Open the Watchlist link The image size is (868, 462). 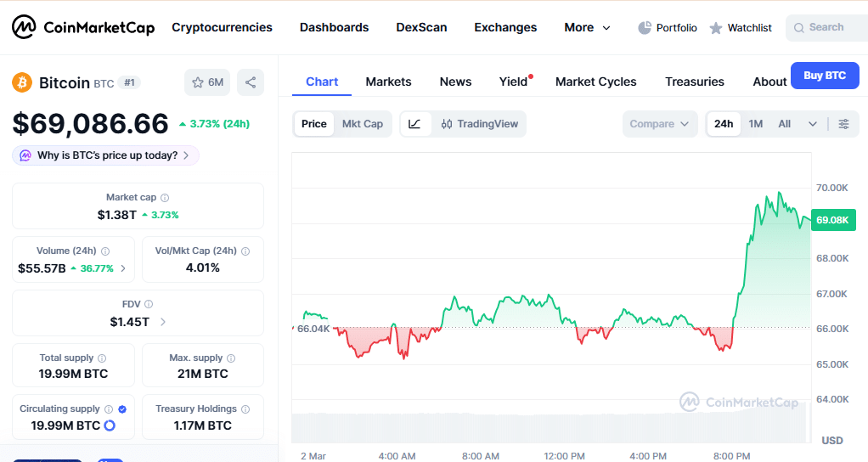[x=741, y=28]
